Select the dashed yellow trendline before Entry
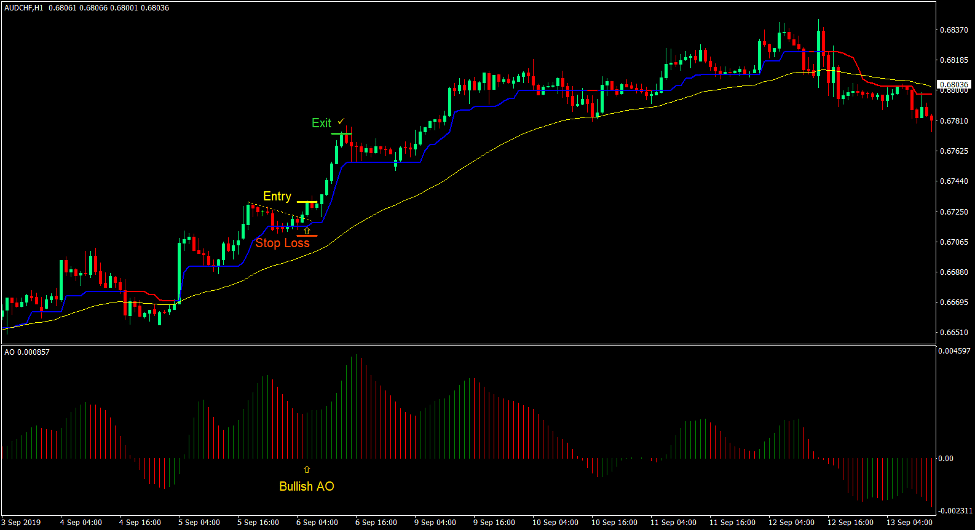977x531 pixels. 273,211
